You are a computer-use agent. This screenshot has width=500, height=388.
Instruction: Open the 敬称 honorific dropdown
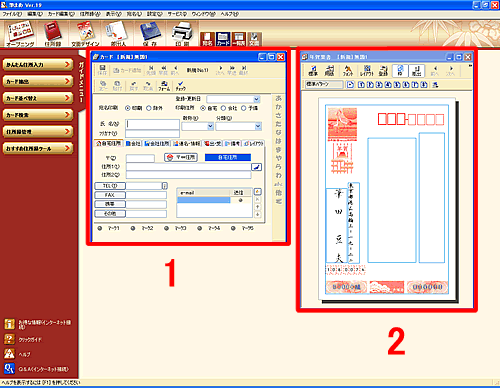[210, 126]
